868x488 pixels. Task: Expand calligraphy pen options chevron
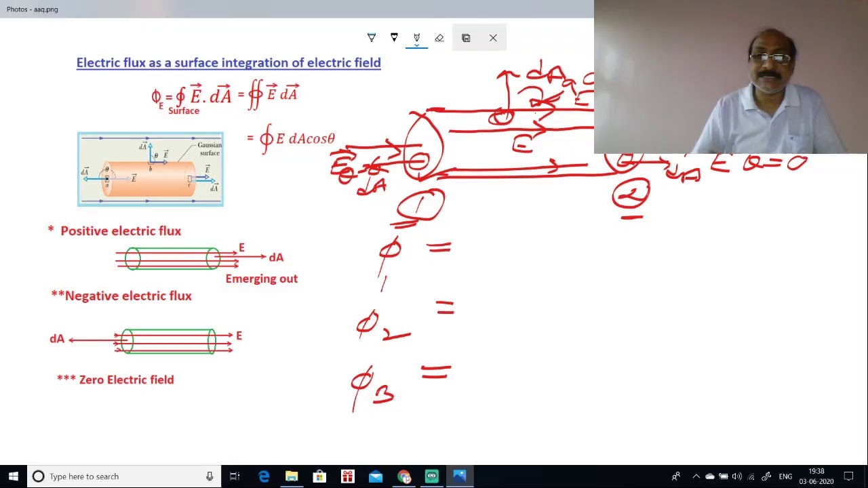[x=416, y=46]
